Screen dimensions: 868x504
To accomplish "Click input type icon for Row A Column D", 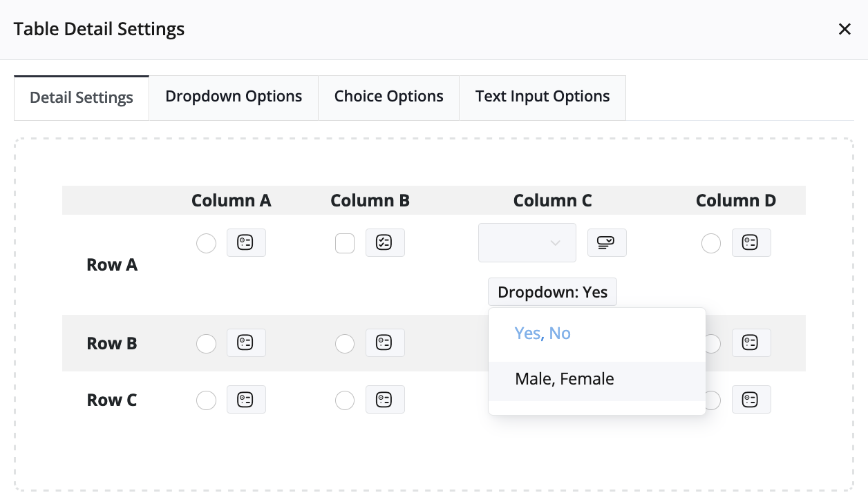I will (x=751, y=243).
